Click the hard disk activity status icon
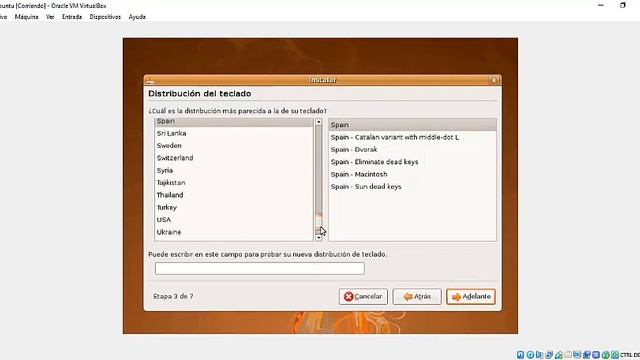640x360 pixels. [x=520, y=355]
